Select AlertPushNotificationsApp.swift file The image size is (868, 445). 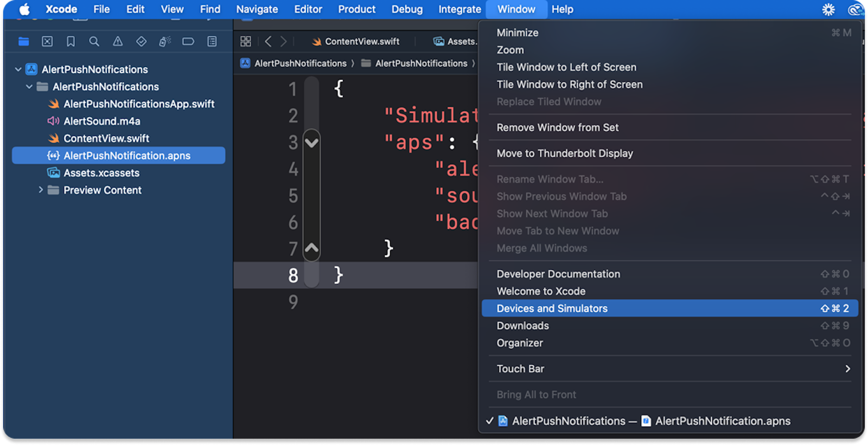pos(139,104)
